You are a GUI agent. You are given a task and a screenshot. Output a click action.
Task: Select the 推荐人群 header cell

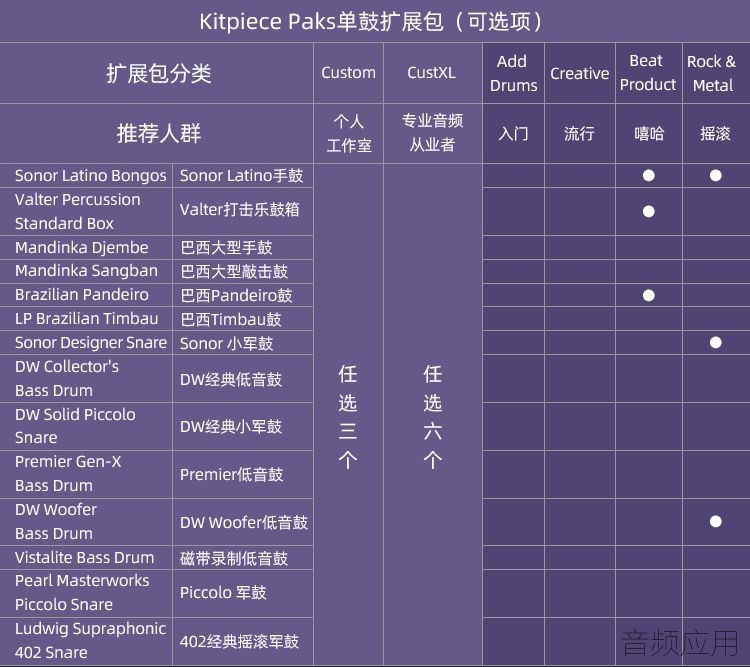pos(157,133)
